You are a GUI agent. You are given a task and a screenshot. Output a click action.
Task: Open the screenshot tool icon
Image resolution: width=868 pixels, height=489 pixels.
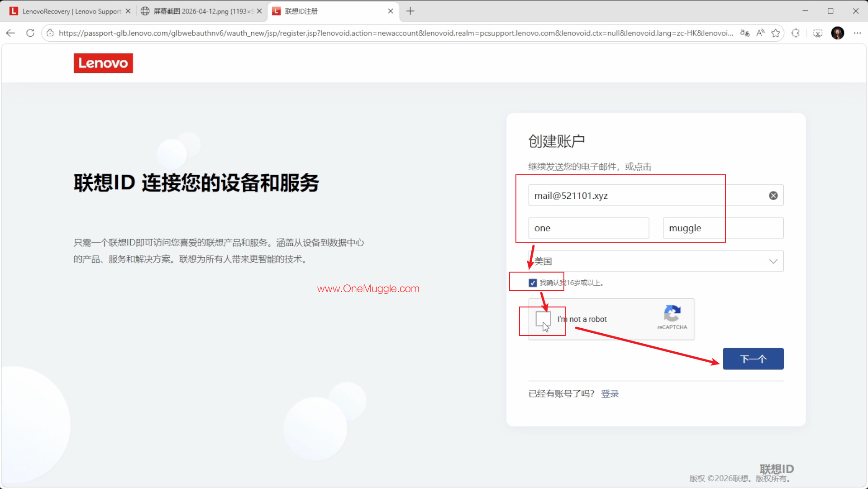click(x=818, y=33)
